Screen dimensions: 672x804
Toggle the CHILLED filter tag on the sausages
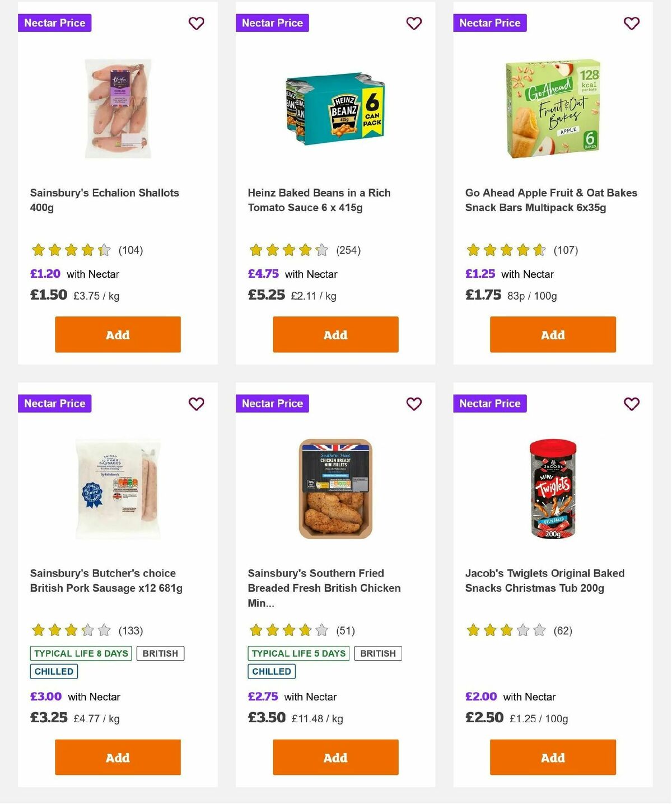[x=53, y=671]
